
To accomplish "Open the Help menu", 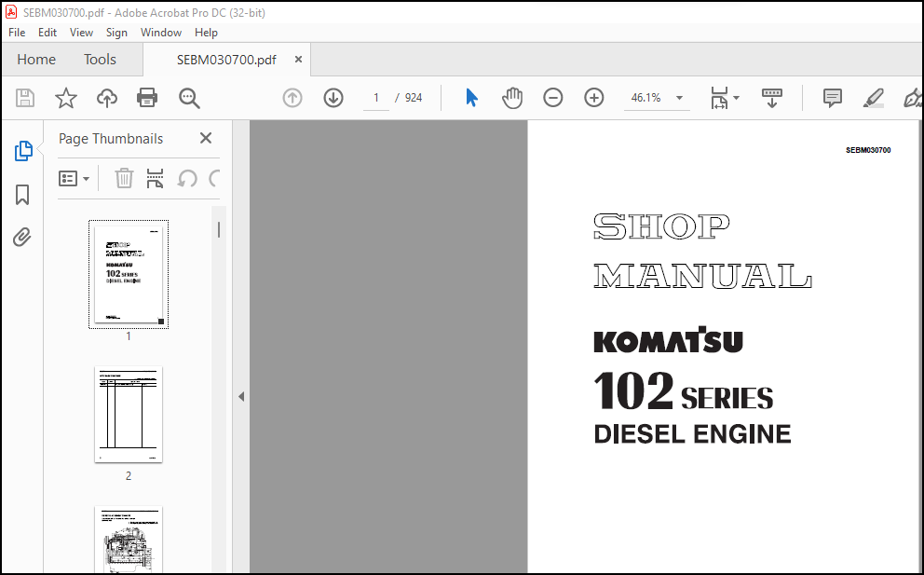I will [206, 33].
